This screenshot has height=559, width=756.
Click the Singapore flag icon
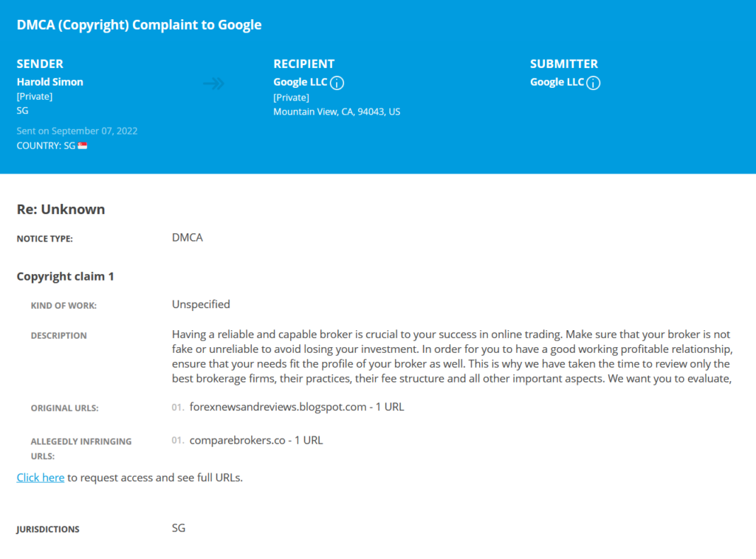point(83,145)
